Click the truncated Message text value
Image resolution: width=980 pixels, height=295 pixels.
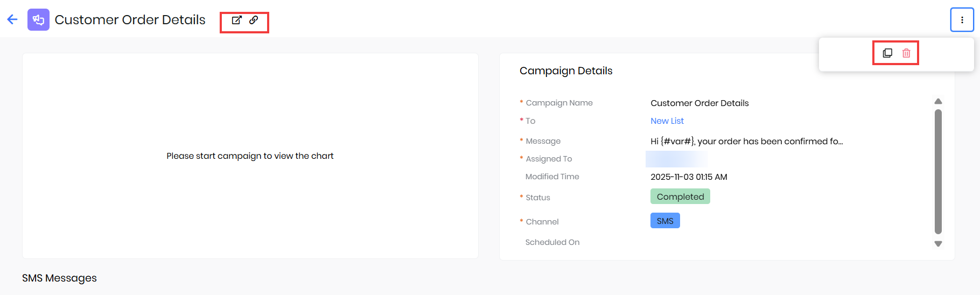(x=746, y=142)
